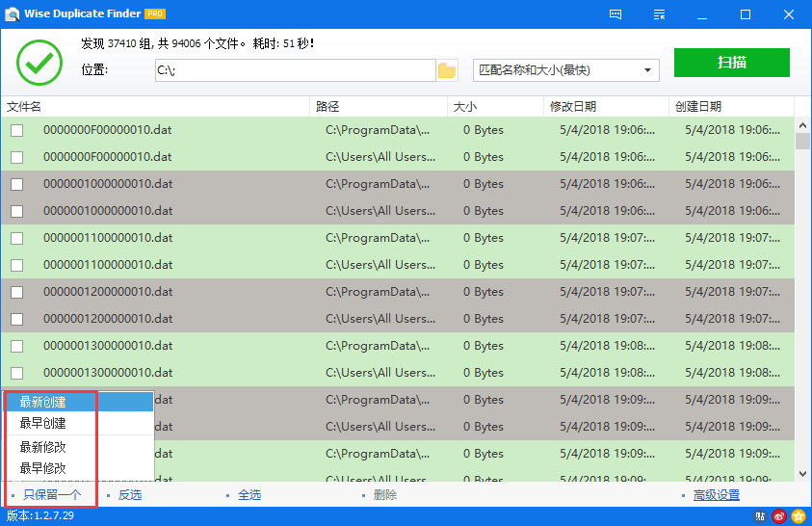Click the 删除 delete link
The image size is (812, 526).
[x=385, y=495]
